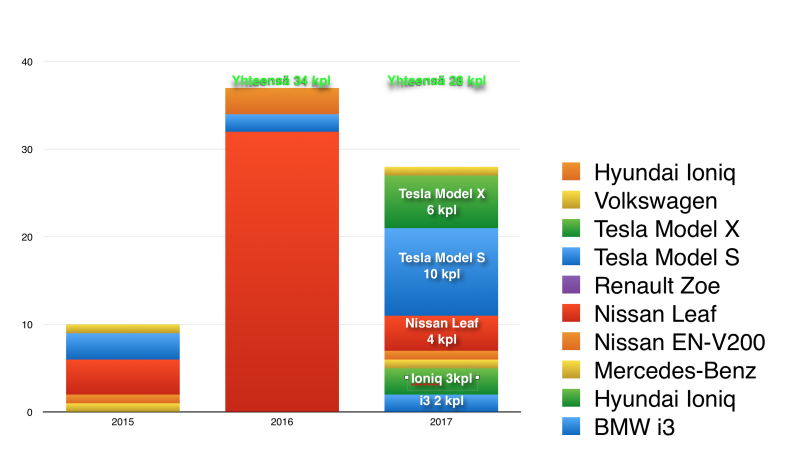Image resolution: width=800 pixels, height=465 pixels.
Task: Select the Yhteensä 28 kpl total label
Action: 437,81
